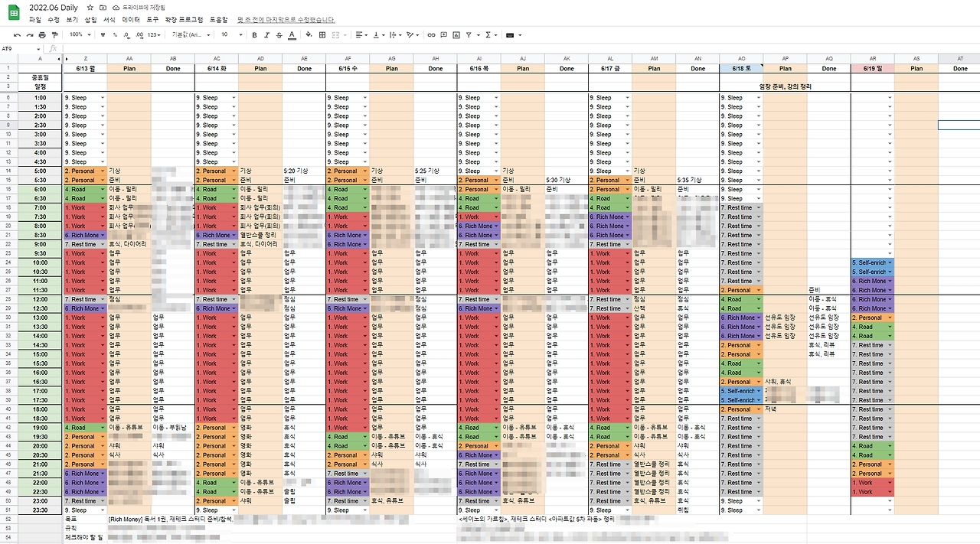Select column header AO
This screenshot has height=544, width=980.
click(741, 58)
